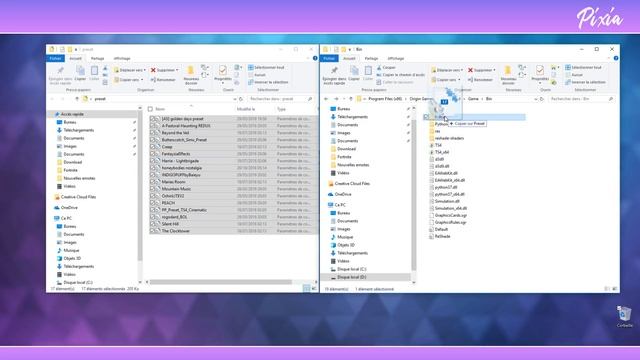Open Partage tab in preset window
This screenshot has width=640, height=360.
point(98,58)
